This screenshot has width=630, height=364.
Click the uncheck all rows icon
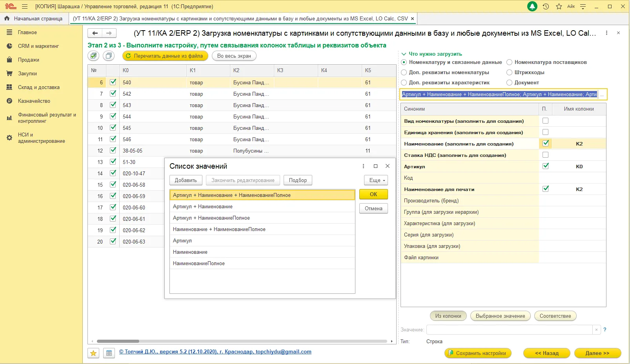click(109, 56)
